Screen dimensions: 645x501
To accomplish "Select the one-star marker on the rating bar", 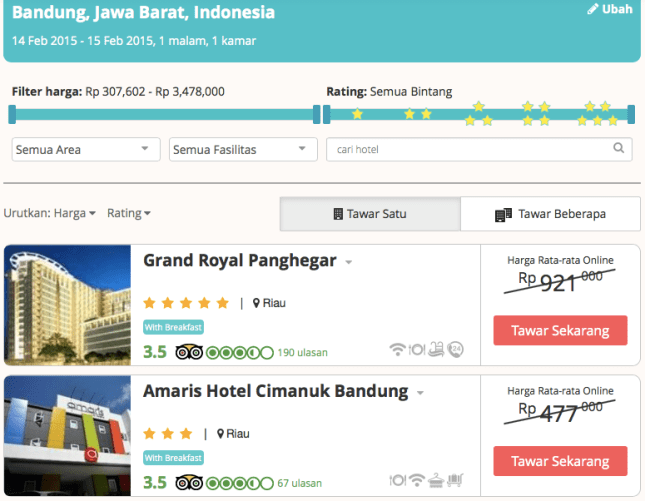I will (x=357, y=114).
